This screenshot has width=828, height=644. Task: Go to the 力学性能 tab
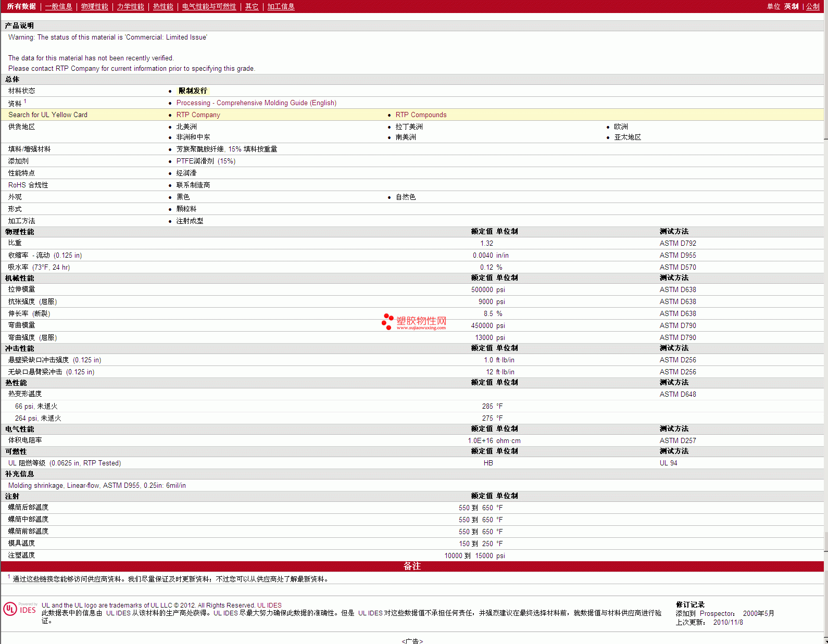click(x=130, y=6)
